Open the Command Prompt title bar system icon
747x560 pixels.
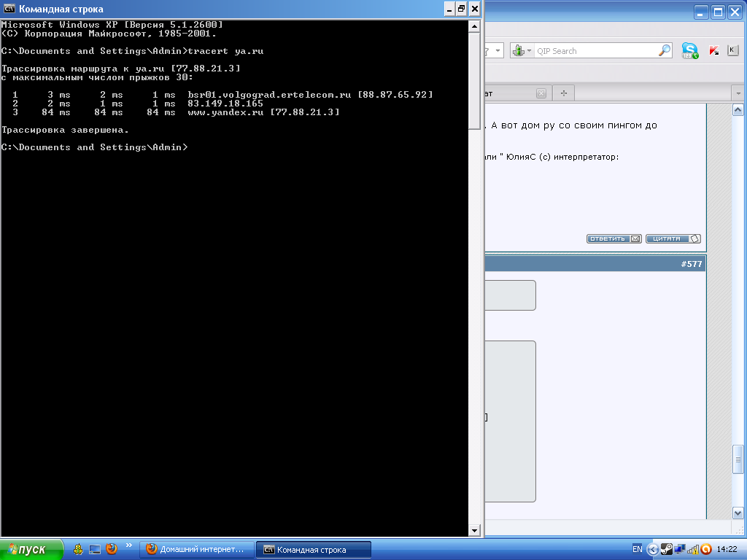pyautogui.click(x=9, y=9)
